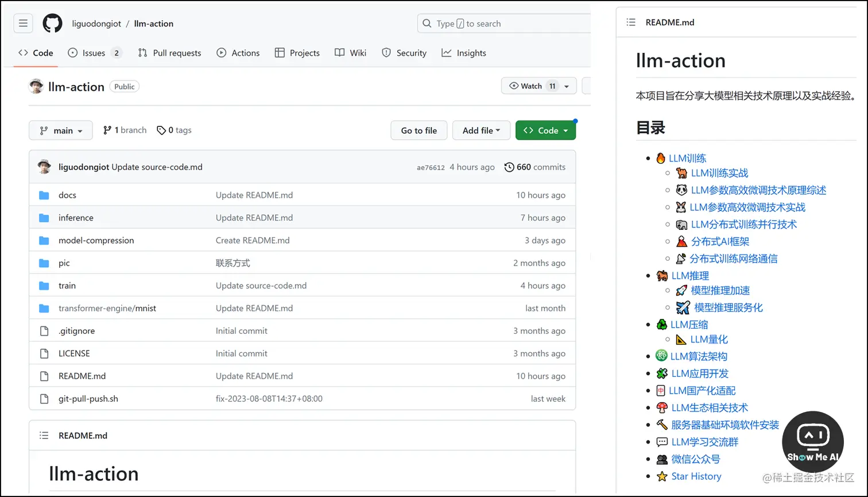Open the Add file dropdown

[481, 130]
